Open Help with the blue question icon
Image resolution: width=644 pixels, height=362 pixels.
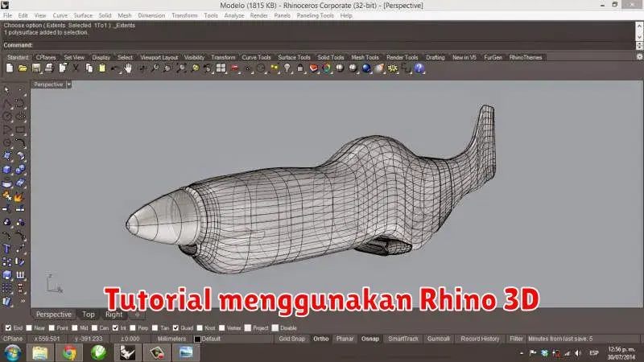[419, 68]
